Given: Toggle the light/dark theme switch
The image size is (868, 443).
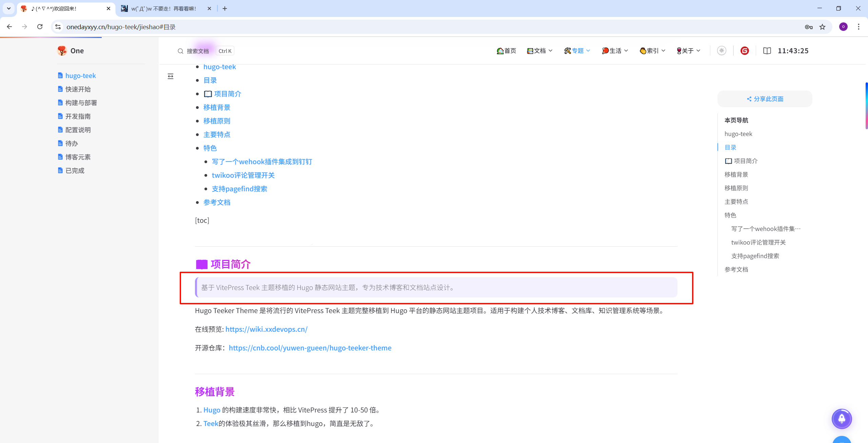Looking at the screenshot, I should 722,51.
